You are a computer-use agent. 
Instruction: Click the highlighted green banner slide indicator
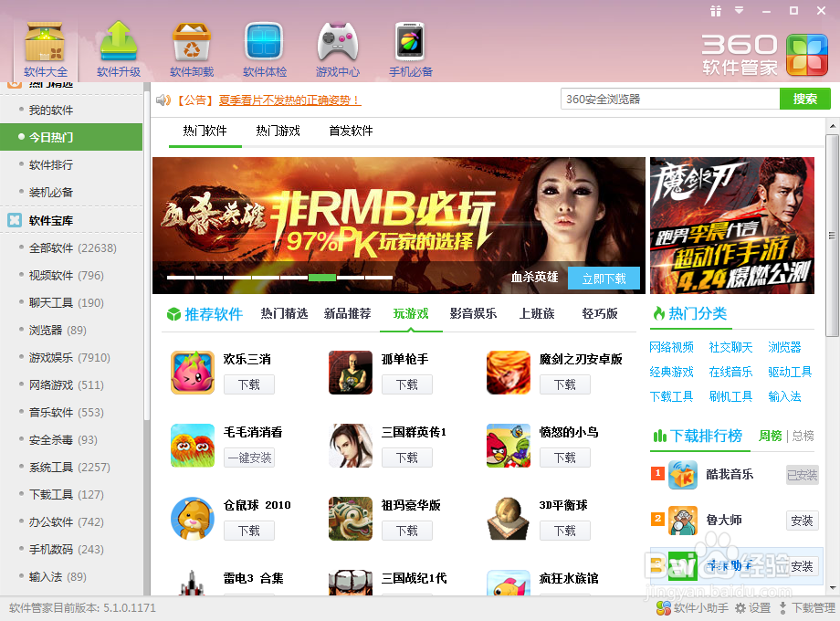pyautogui.click(x=322, y=278)
